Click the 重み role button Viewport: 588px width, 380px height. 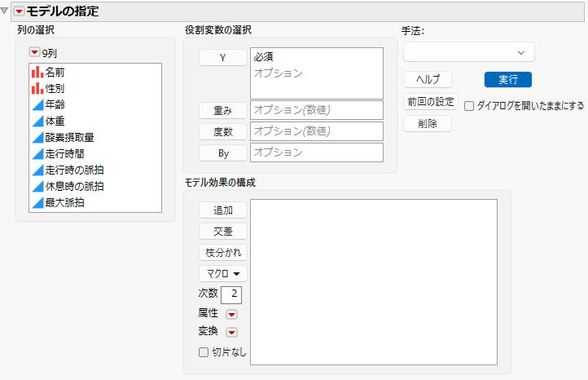point(223,110)
